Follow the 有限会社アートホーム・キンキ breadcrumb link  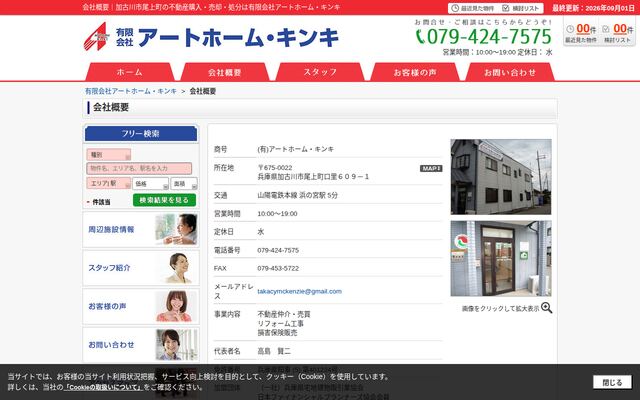(x=131, y=91)
